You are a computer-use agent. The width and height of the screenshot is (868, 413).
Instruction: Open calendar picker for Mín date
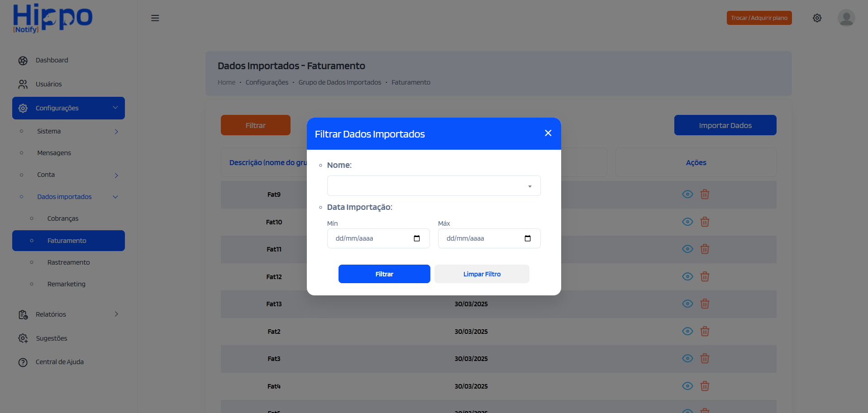pyautogui.click(x=417, y=238)
